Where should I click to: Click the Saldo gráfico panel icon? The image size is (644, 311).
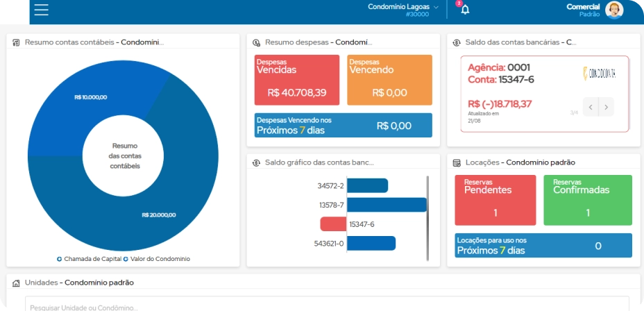tap(257, 162)
